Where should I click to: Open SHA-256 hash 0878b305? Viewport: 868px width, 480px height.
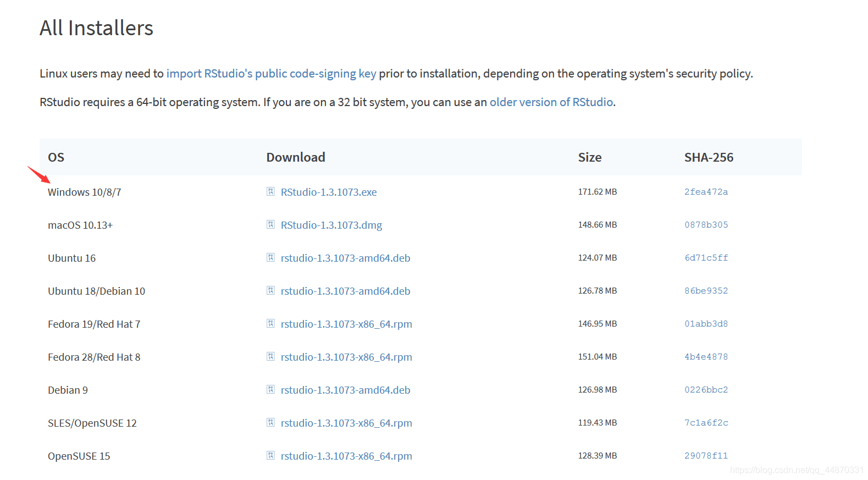click(706, 225)
